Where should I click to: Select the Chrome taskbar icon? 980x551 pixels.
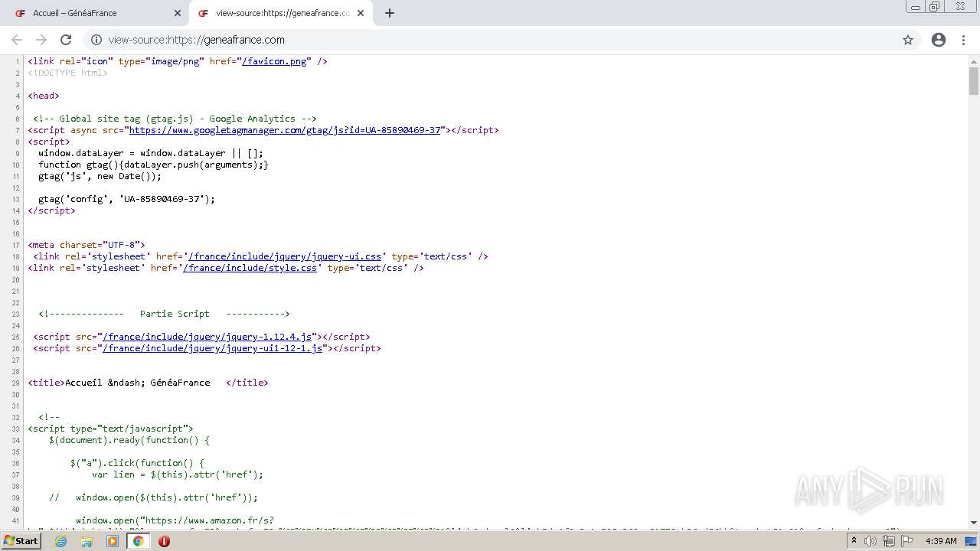click(x=139, y=541)
